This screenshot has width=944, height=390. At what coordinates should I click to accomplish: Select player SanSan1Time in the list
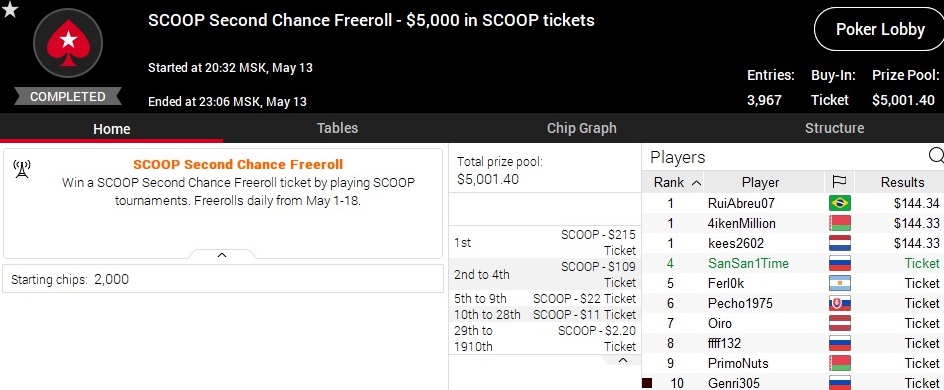click(794, 263)
